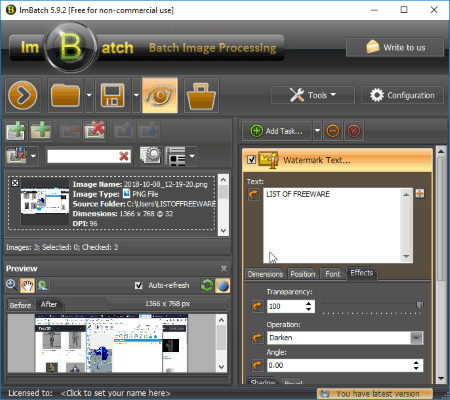The width and height of the screenshot is (450, 400).
Task: Click the Angle value field 0.00
Action: [x=340, y=366]
